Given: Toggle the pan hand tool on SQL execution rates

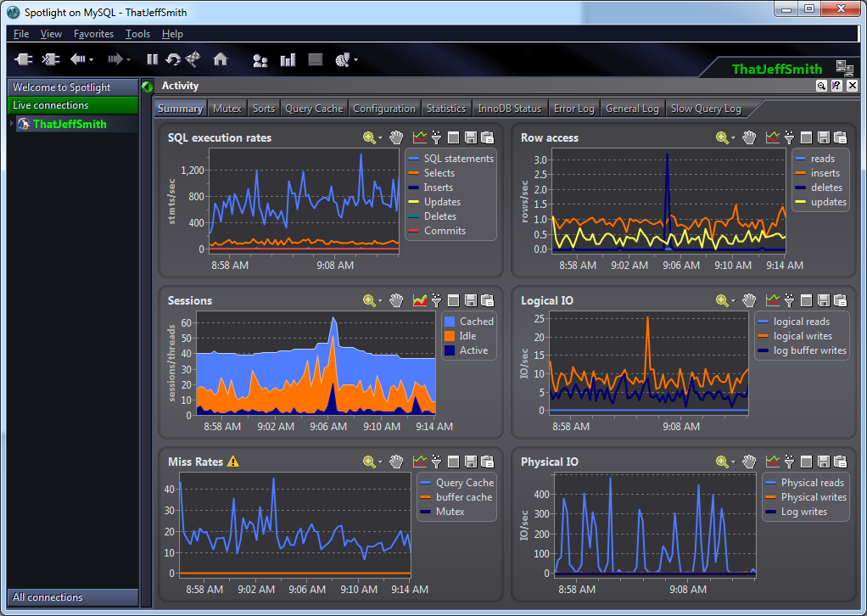Looking at the screenshot, I should (x=396, y=137).
